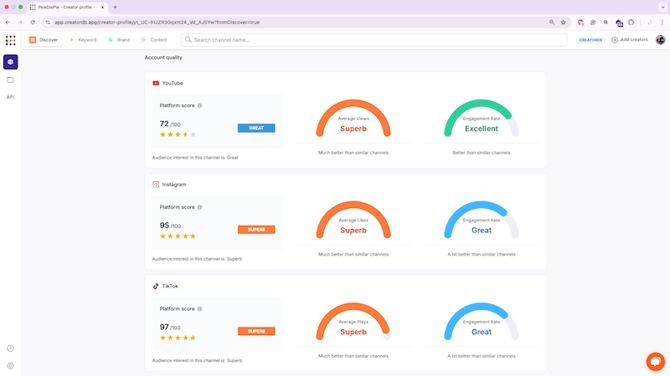Open the tab list dropdown arrow
The width and height of the screenshot is (670, 376).
click(663, 7)
